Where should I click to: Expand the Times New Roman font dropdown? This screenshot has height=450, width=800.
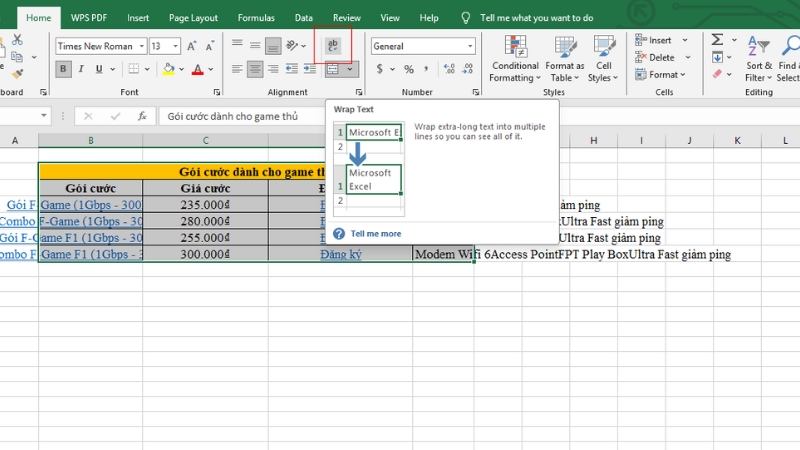[141, 46]
